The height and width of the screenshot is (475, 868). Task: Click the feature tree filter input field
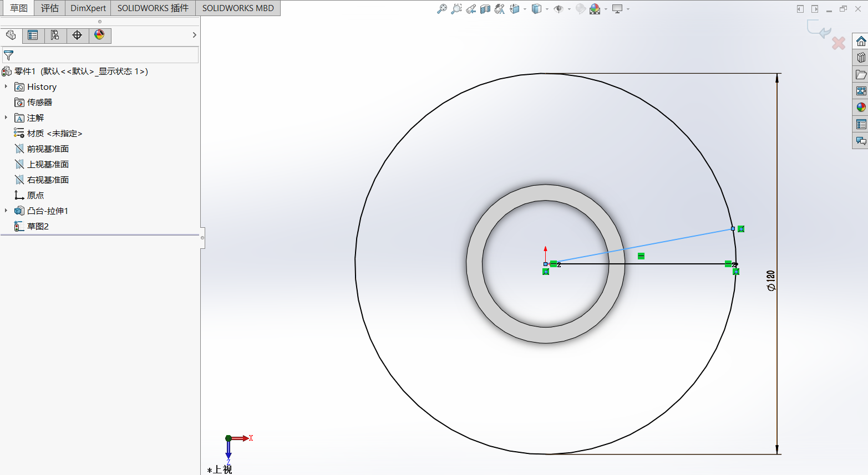click(x=105, y=55)
